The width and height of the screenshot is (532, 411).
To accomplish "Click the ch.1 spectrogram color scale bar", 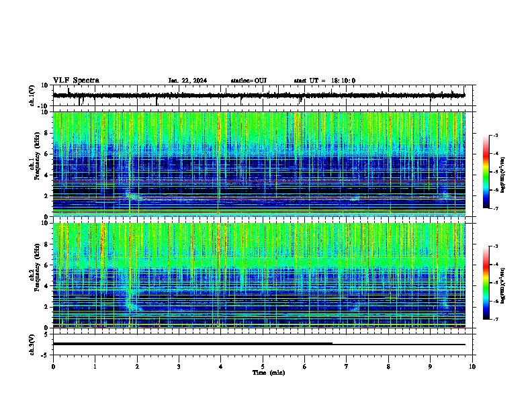I will tap(486, 172).
